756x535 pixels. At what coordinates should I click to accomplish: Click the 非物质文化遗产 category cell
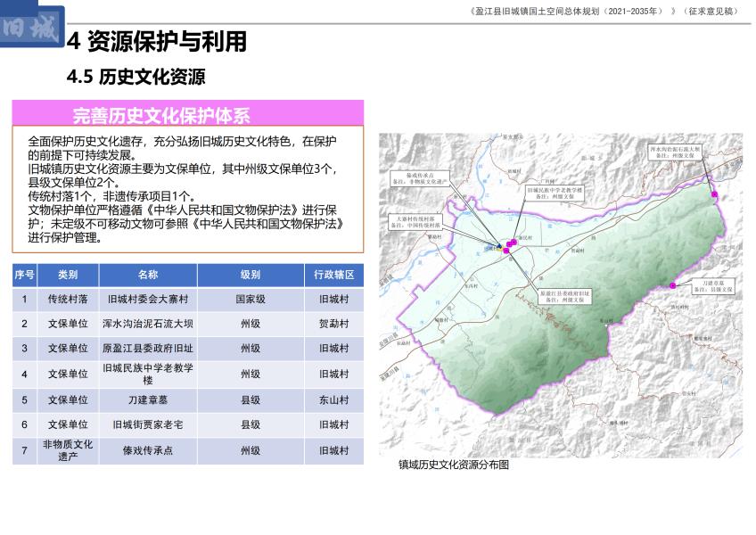click(68, 450)
